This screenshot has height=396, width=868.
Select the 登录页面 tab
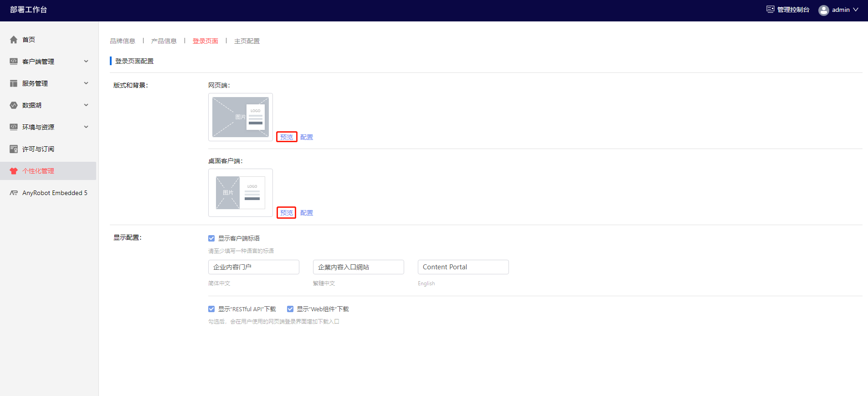[x=205, y=41]
